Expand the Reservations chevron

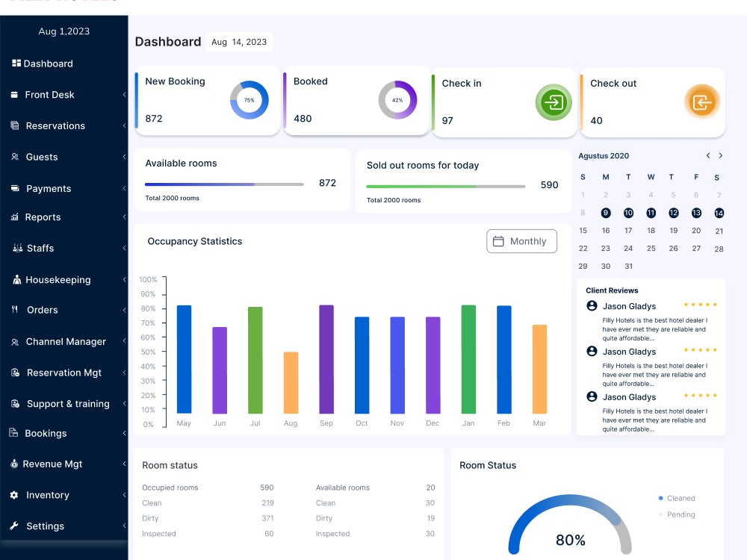[124, 125]
